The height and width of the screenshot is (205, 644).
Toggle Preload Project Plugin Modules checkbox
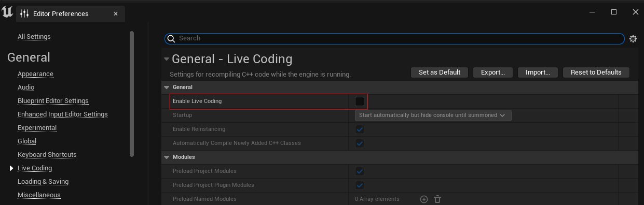(x=359, y=185)
